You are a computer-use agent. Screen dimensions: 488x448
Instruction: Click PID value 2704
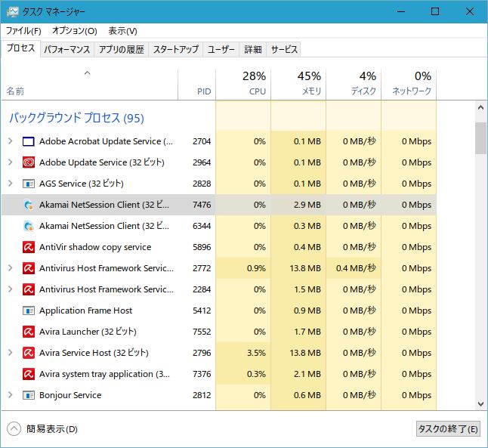pyautogui.click(x=202, y=141)
